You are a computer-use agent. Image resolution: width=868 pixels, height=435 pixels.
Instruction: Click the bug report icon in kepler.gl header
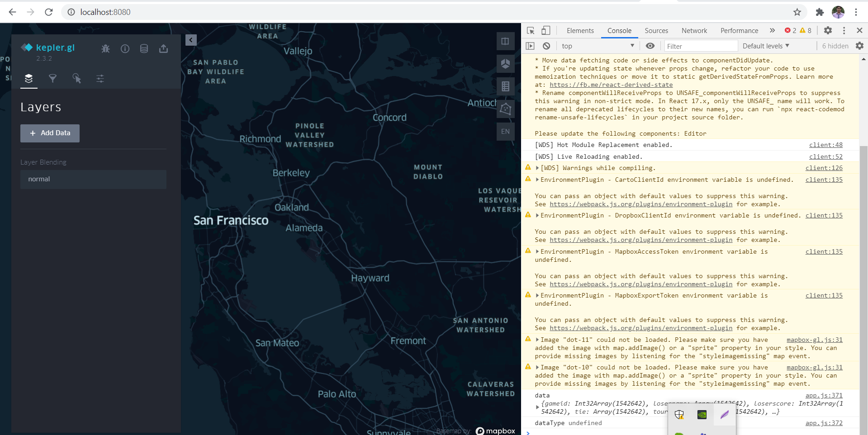click(x=105, y=48)
